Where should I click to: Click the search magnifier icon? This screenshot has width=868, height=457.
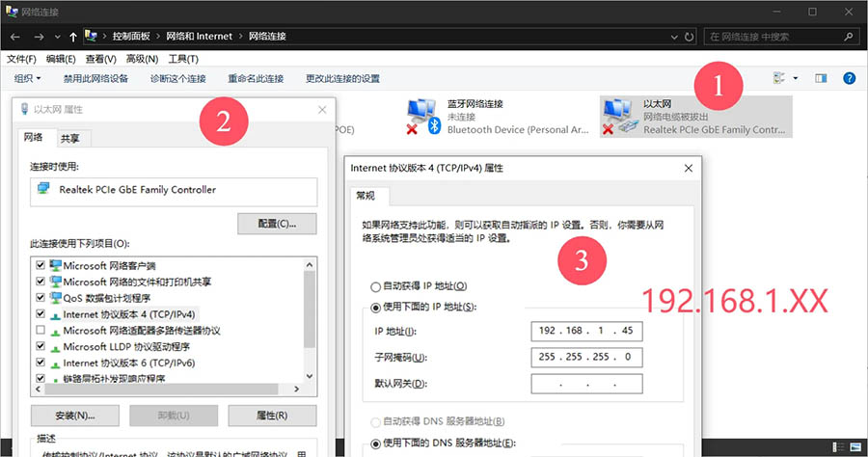(848, 37)
